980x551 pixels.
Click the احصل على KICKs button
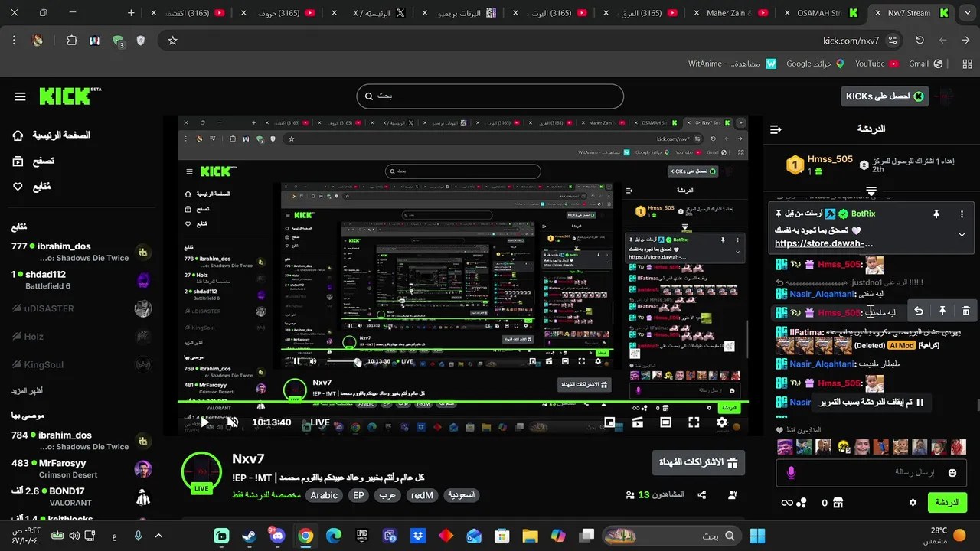(x=885, y=96)
